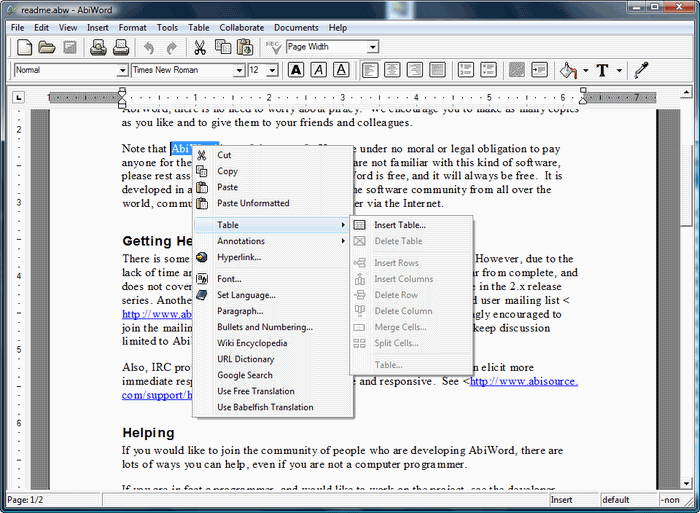Copy the selection using the toolbar copy icon
The height and width of the screenshot is (513, 700).
(223, 47)
